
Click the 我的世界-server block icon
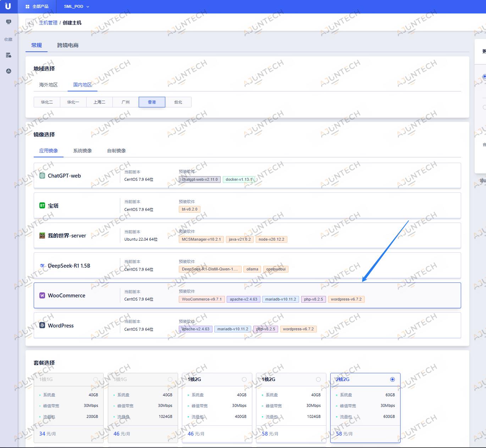click(42, 236)
